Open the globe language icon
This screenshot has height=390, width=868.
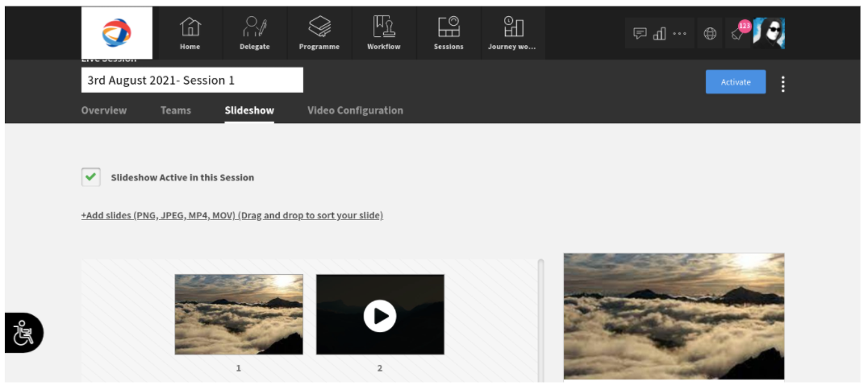click(x=710, y=34)
